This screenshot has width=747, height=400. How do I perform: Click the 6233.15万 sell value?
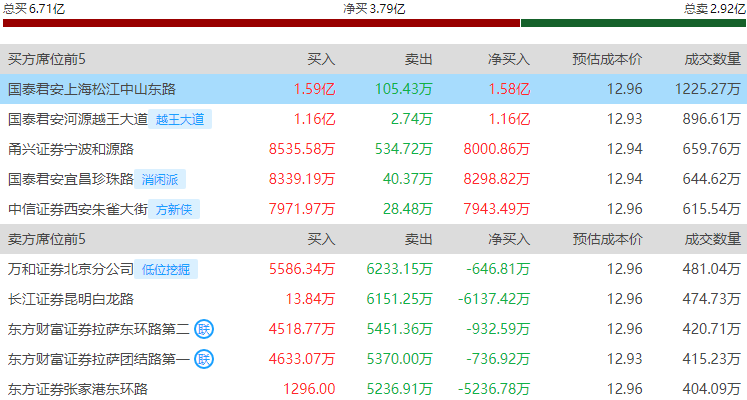399,269
